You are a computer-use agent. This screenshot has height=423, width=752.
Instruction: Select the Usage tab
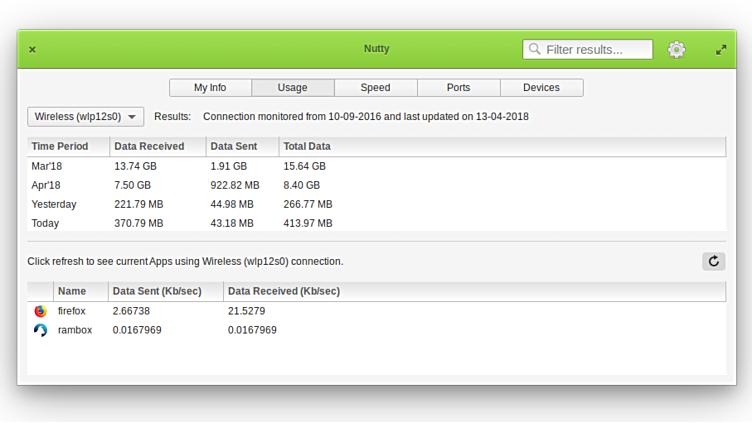[292, 88]
